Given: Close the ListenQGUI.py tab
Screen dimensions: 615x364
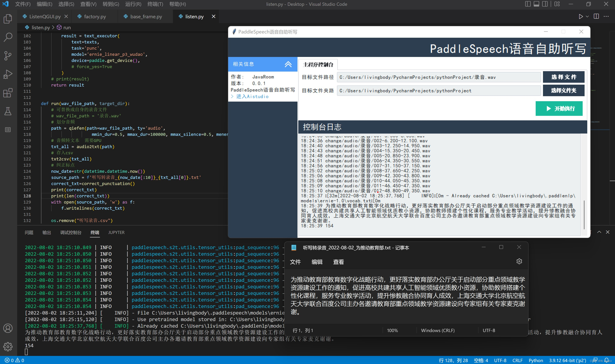Looking at the screenshot, I should click(66, 16).
